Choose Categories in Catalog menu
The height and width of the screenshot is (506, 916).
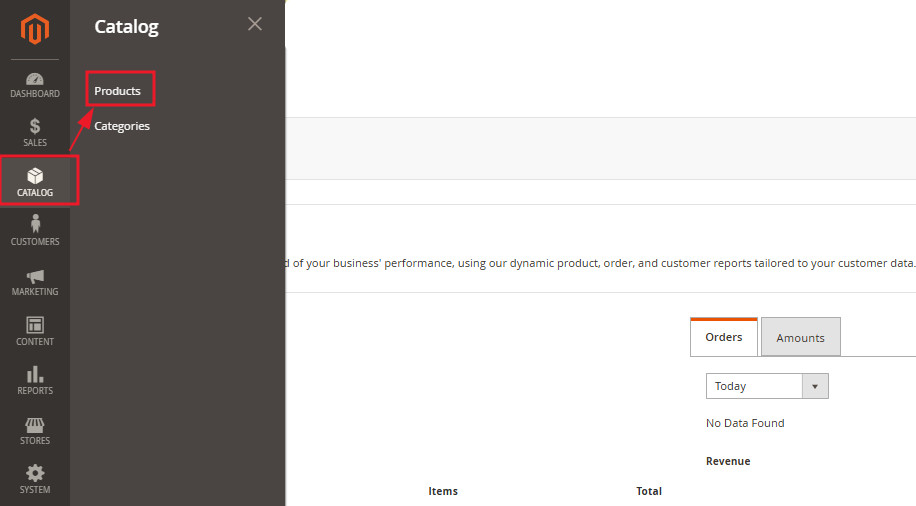pyautogui.click(x=122, y=126)
